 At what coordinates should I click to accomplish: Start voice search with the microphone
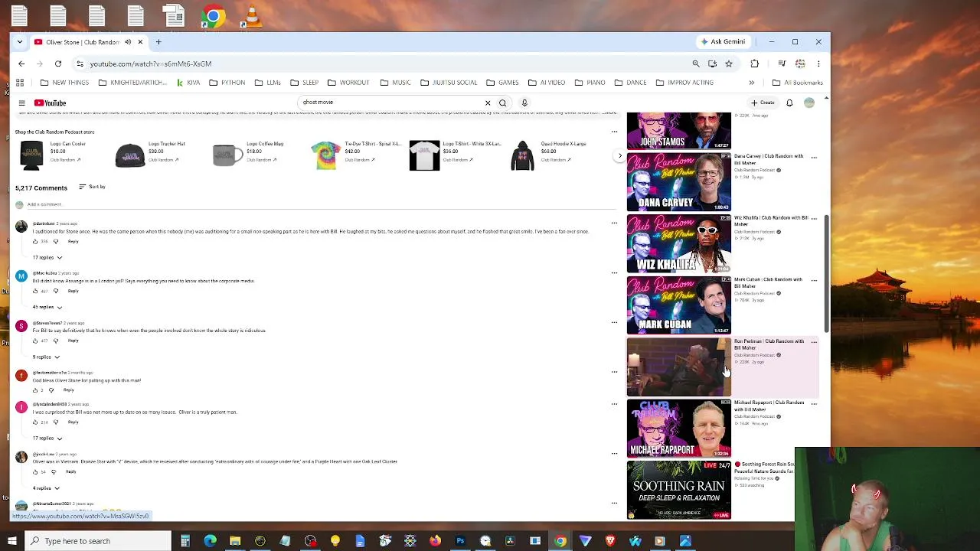coord(524,103)
